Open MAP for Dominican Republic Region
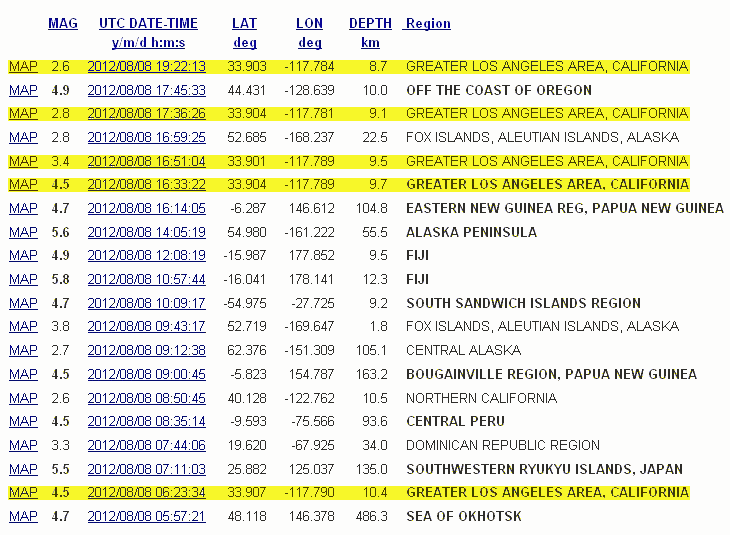The height and width of the screenshot is (535, 730). [x=23, y=445]
